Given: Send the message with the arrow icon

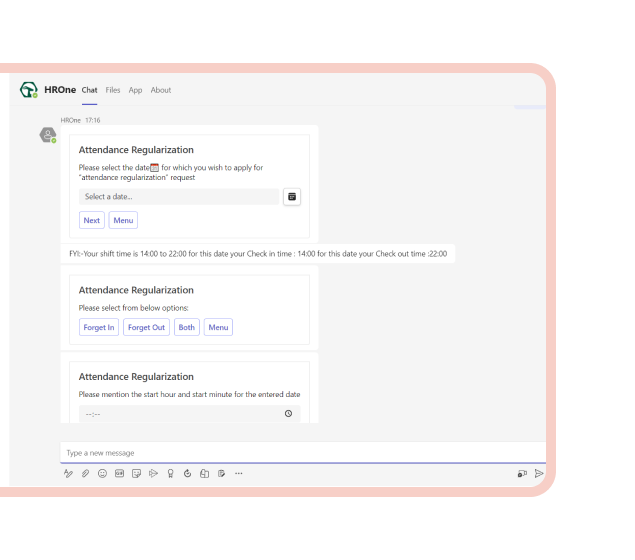Looking at the screenshot, I should click(x=539, y=473).
